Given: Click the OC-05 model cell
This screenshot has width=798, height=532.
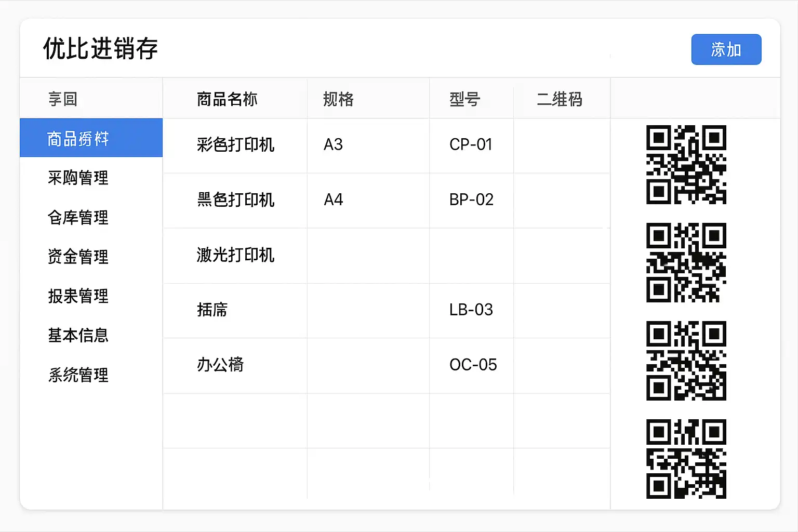Looking at the screenshot, I should (x=473, y=365).
